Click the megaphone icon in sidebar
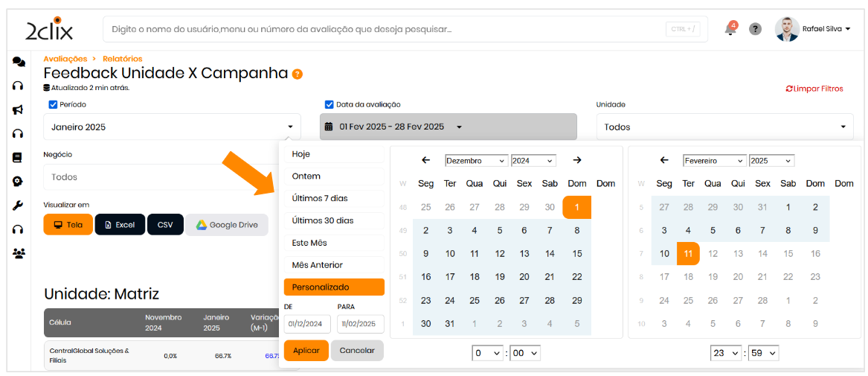 [19, 109]
